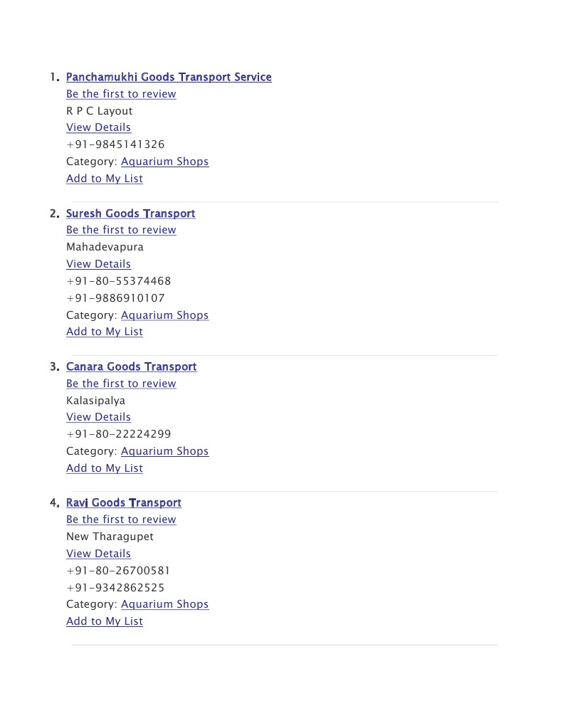
Task: View Details for Suresh Goods Transport
Action: click(98, 264)
